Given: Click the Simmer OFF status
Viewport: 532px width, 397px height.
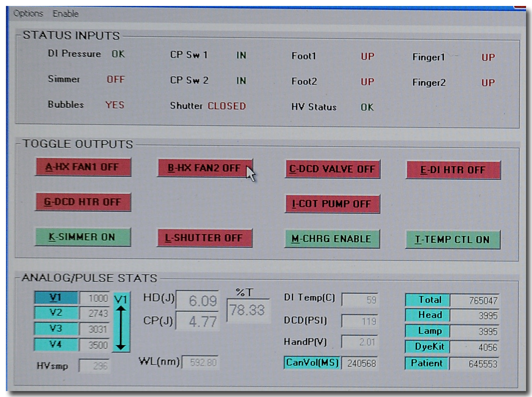Looking at the screenshot, I should click(x=116, y=79).
